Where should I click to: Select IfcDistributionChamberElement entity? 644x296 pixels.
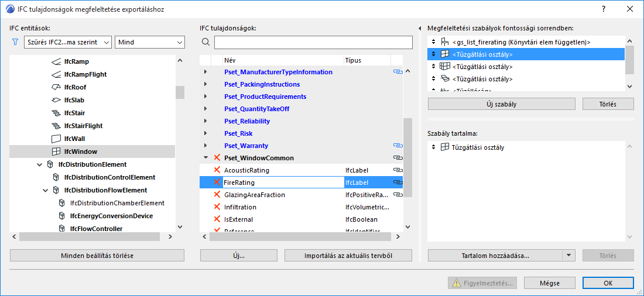[118, 203]
